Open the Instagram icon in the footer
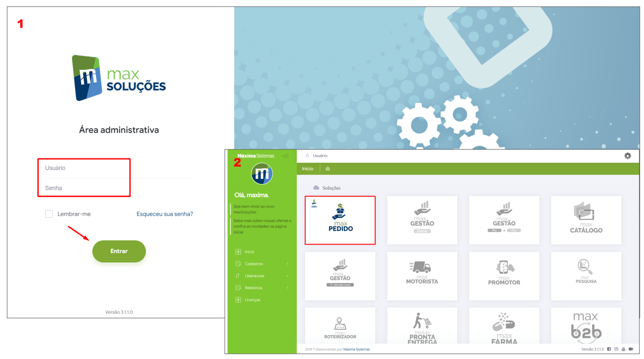The height and width of the screenshot is (359, 644). [616, 349]
